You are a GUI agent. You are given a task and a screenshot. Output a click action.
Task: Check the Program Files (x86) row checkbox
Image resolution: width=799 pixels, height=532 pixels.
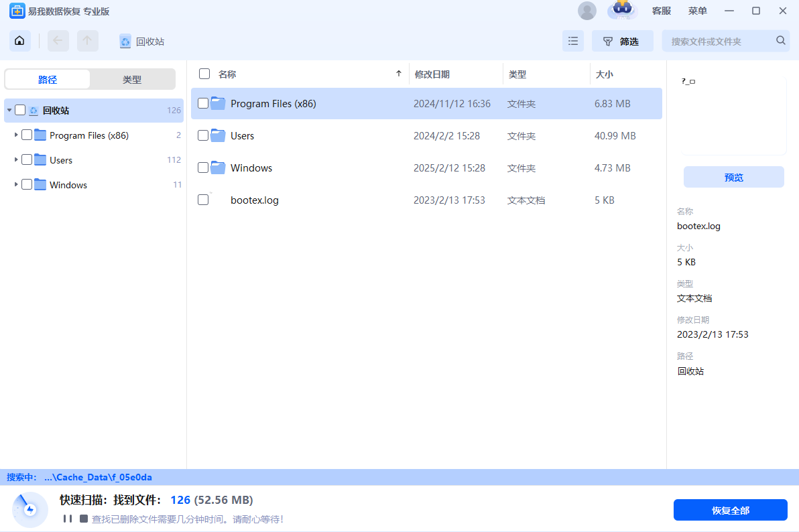point(203,104)
